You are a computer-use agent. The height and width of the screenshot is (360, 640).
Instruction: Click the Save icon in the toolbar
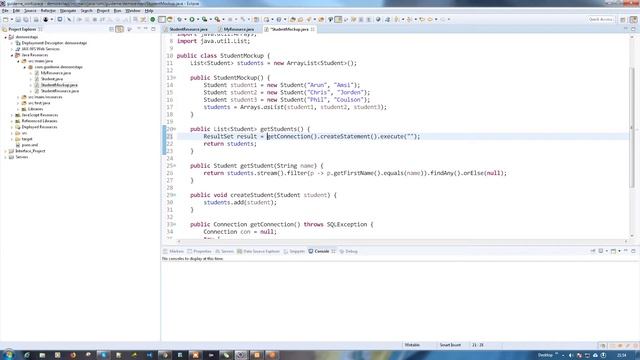point(18,19)
